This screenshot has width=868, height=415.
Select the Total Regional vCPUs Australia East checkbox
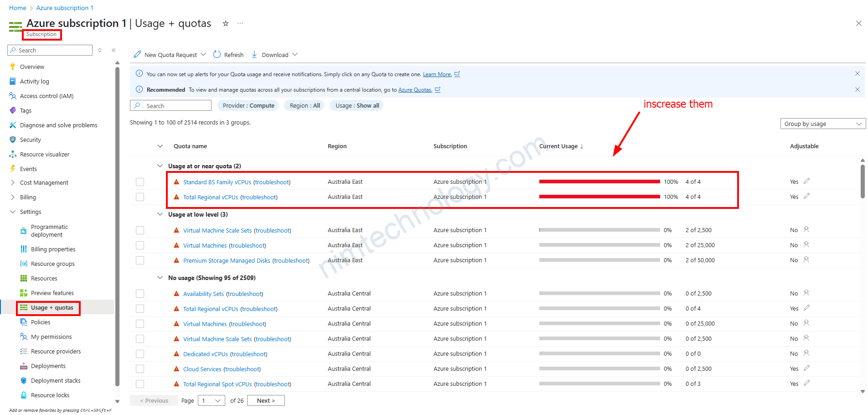click(140, 197)
